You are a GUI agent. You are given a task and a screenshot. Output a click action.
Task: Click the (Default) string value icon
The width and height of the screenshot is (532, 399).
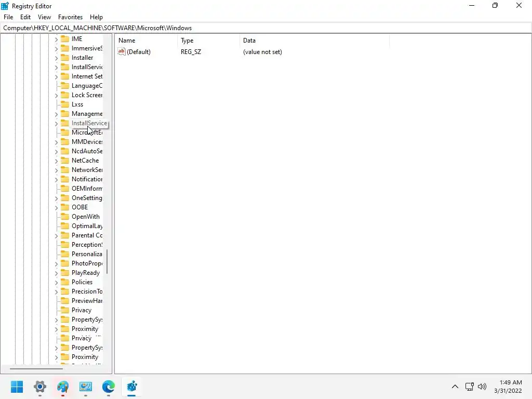[x=122, y=51]
